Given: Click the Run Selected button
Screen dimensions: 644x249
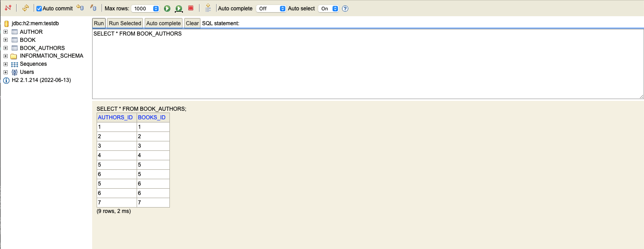Looking at the screenshot, I should (x=125, y=23).
